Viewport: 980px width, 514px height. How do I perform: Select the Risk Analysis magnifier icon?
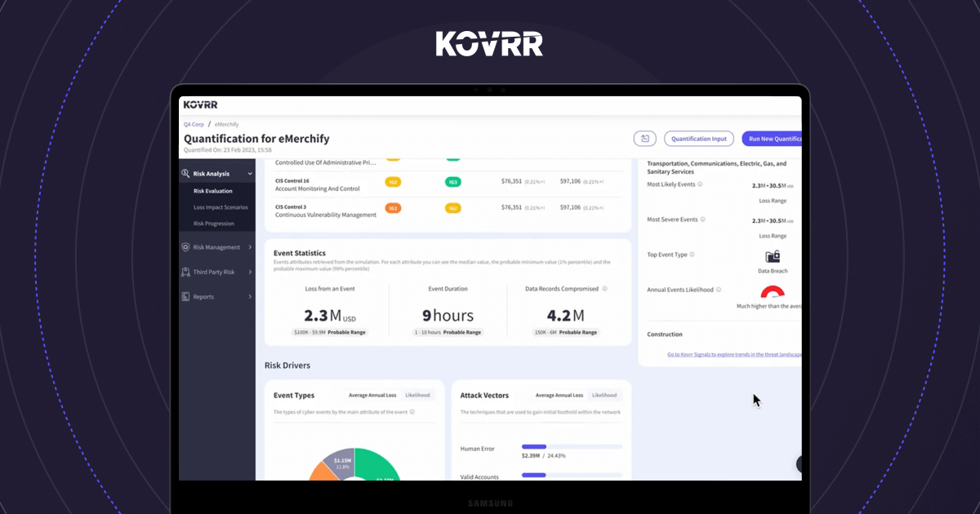pyautogui.click(x=185, y=174)
